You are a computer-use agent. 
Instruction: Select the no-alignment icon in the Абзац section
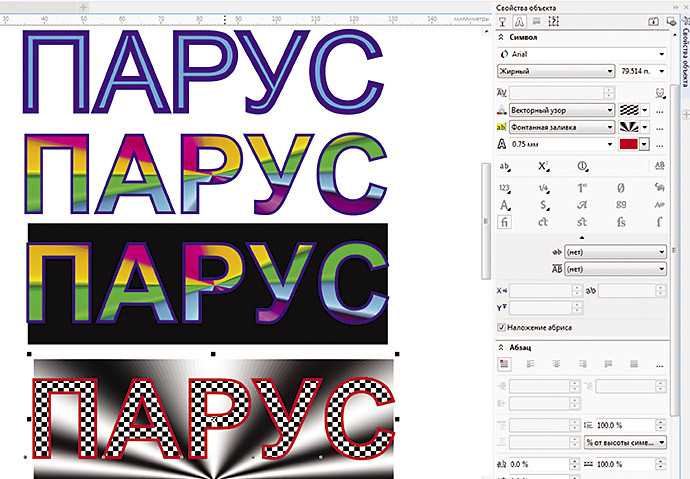tap(504, 364)
